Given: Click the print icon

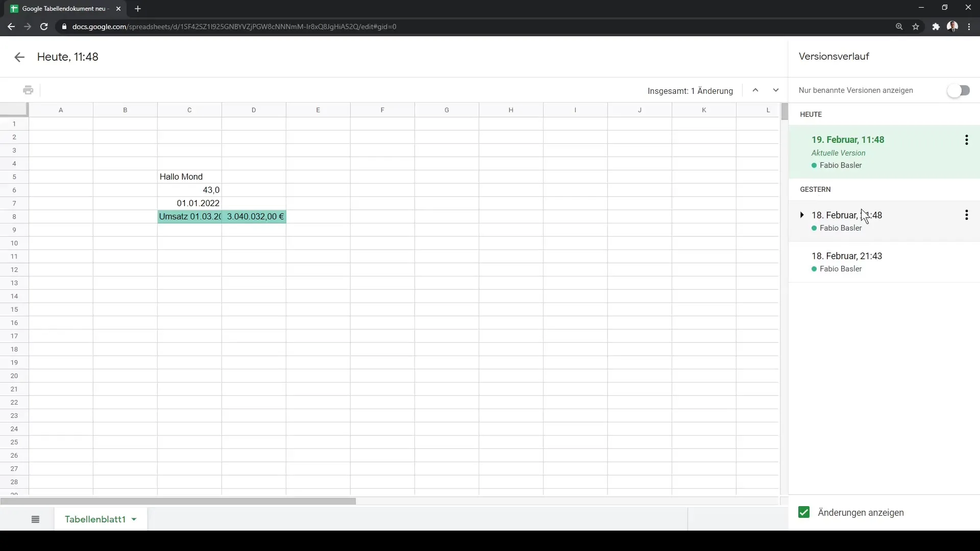Looking at the screenshot, I should pos(28,90).
